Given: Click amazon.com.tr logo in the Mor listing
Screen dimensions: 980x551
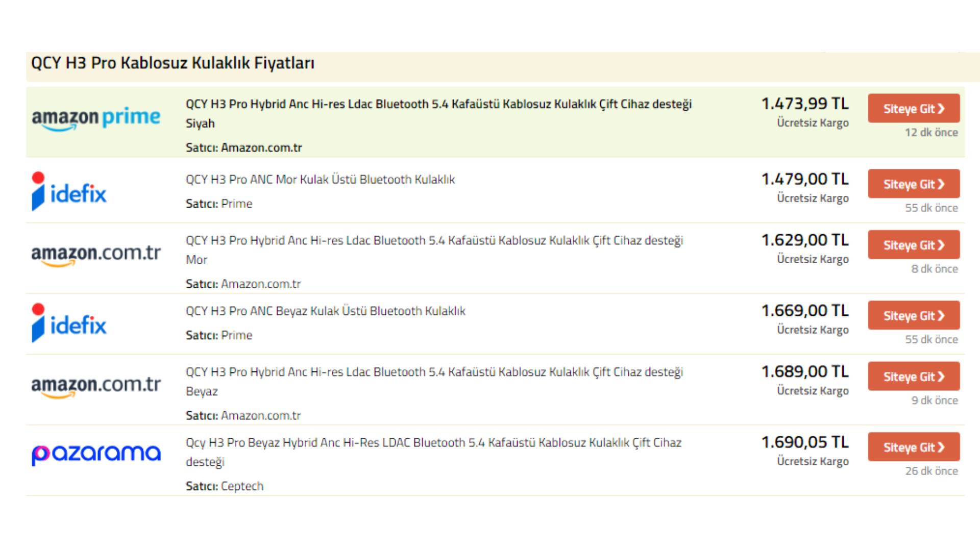Looking at the screenshot, I should pyautogui.click(x=96, y=255).
